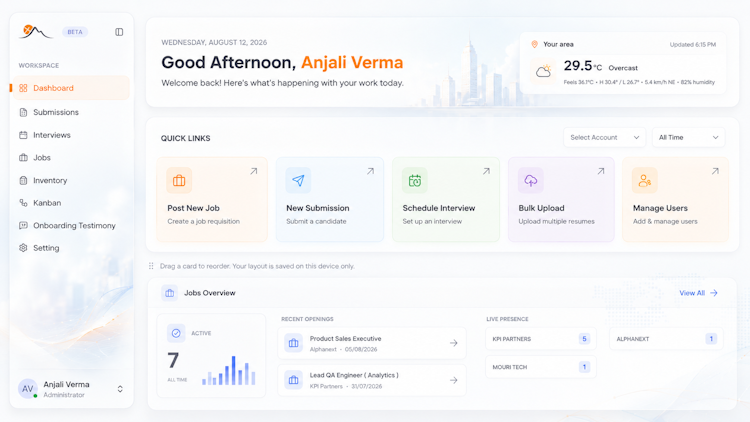Click the paper plane icon in New Submission
The height and width of the screenshot is (422, 750).
pos(298,180)
